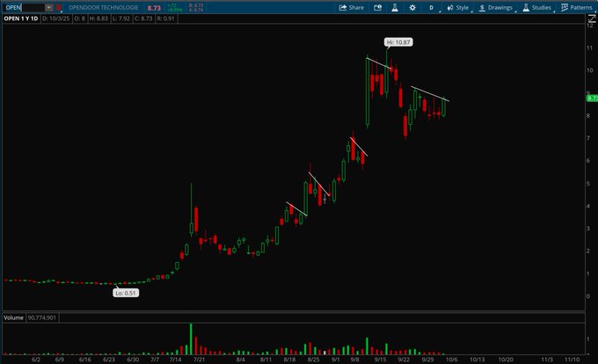Viewport: 598px width, 364px height.
Task: Click the green 8.73 price axis marker
Action: click(x=592, y=98)
